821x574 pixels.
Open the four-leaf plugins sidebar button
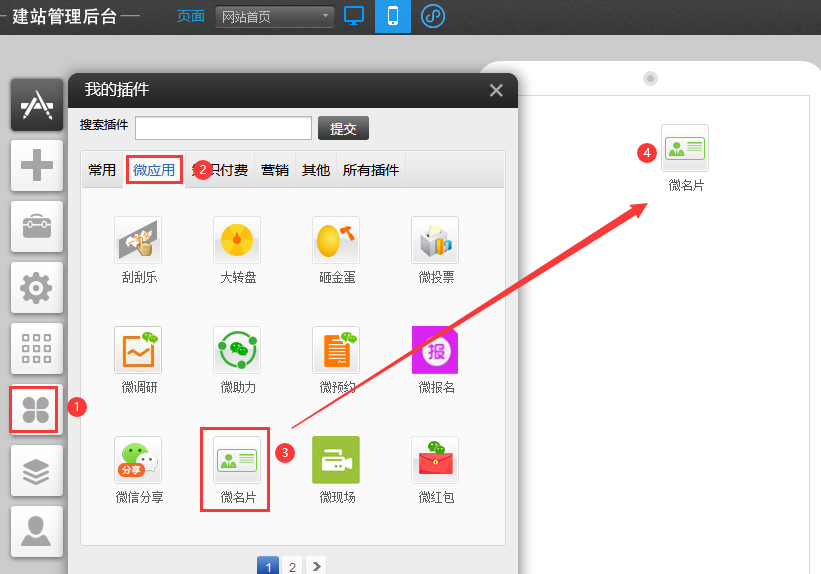tap(36, 410)
